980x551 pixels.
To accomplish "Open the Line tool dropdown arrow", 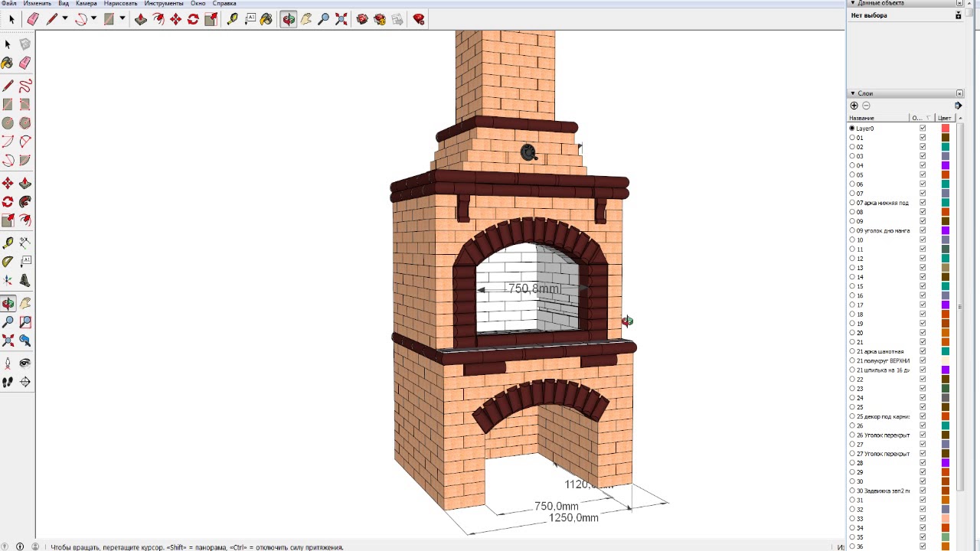I will (64, 19).
